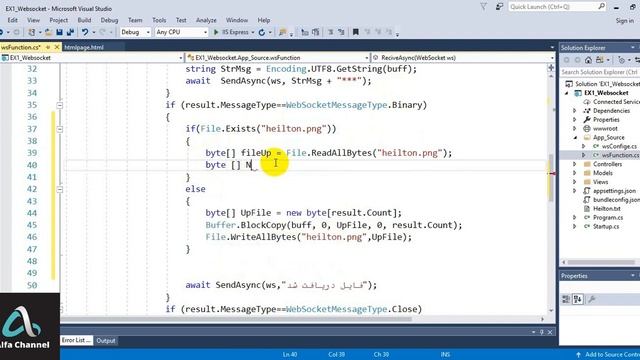Click the pin icon on wsFunction.cs tab
This screenshot has height=360, width=640.
48,47
